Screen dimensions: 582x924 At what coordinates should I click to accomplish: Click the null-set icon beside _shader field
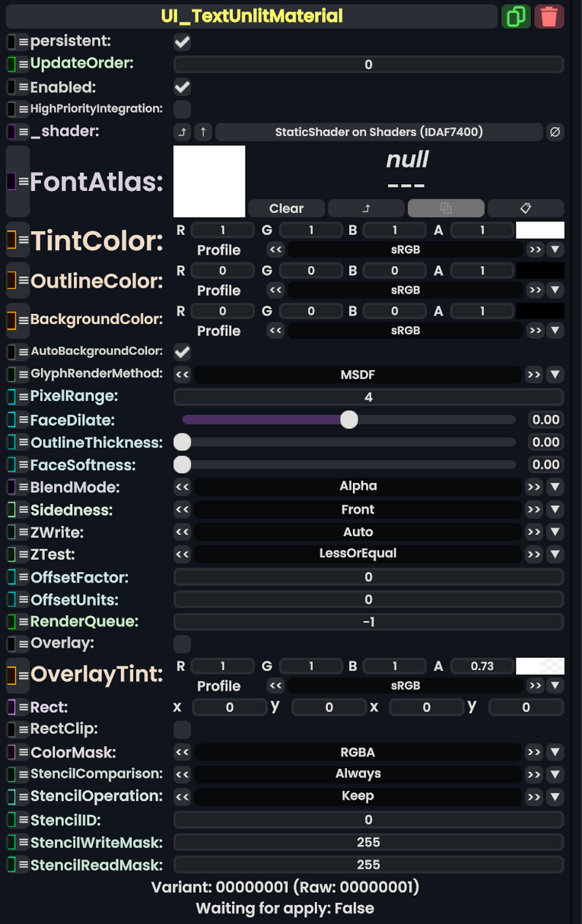point(555,132)
